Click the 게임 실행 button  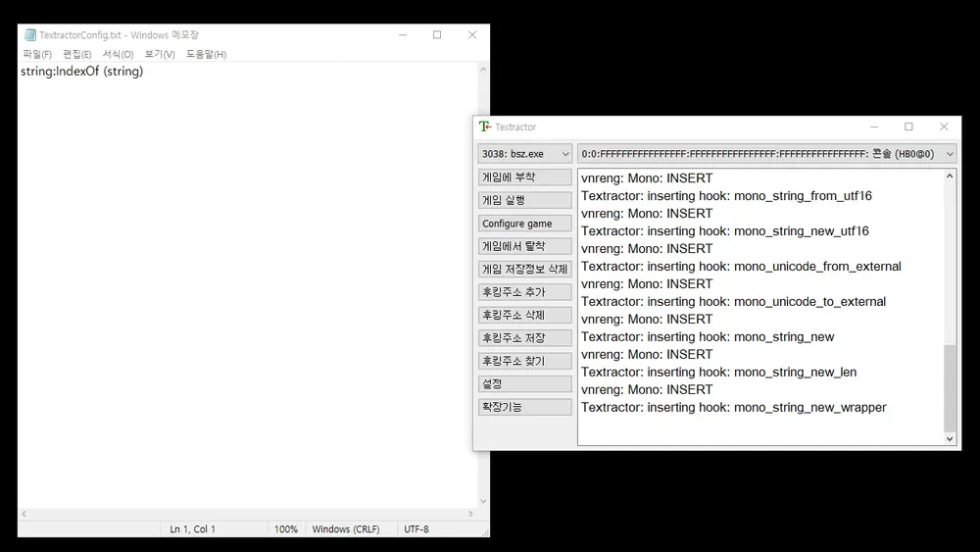(525, 200)
